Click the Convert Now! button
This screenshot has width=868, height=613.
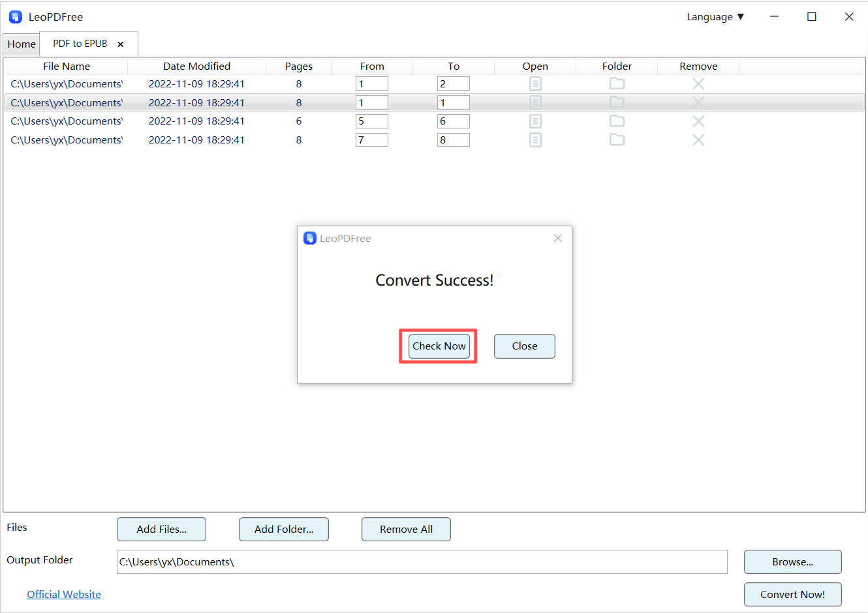[x=793, y=595]
